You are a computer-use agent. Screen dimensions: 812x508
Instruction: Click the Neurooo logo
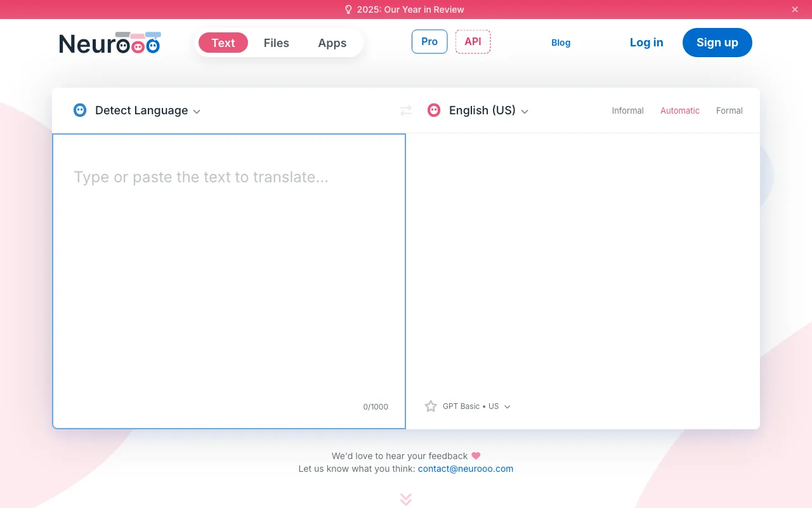point(110,43)
